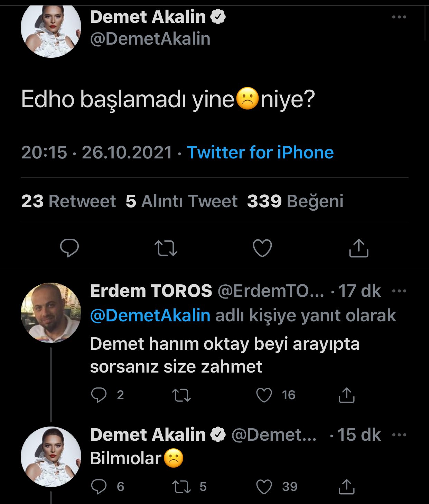Viewport: 429px width, 504px height.
Task: Retweet Erdem TOROS's reply
Action: (181, 395)
